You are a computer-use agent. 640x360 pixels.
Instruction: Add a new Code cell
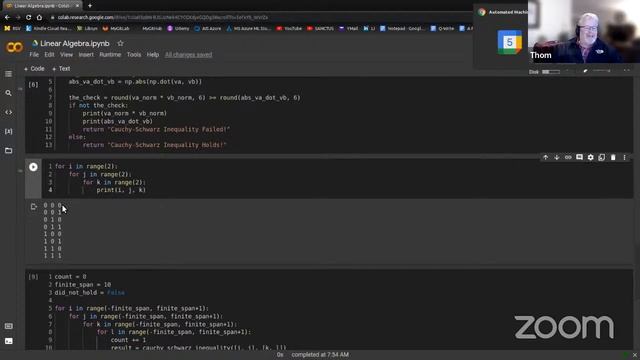click(x=34, y=69)
